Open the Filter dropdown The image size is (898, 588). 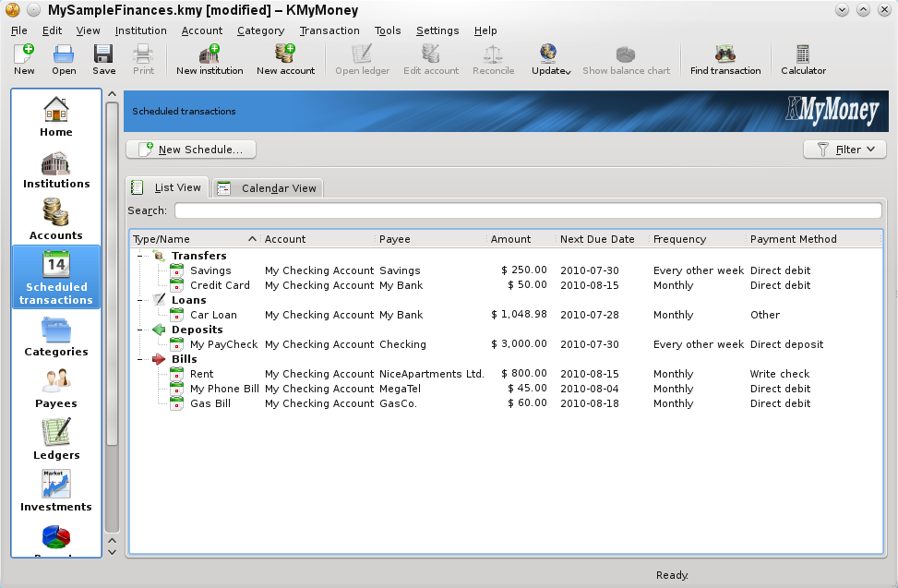[x=844, y=149]
